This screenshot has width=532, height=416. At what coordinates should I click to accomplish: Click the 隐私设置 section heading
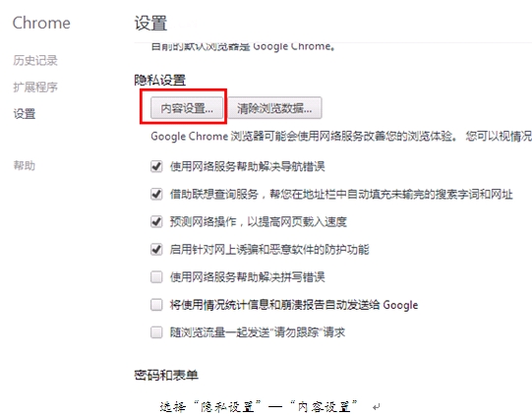pos(160,80)
